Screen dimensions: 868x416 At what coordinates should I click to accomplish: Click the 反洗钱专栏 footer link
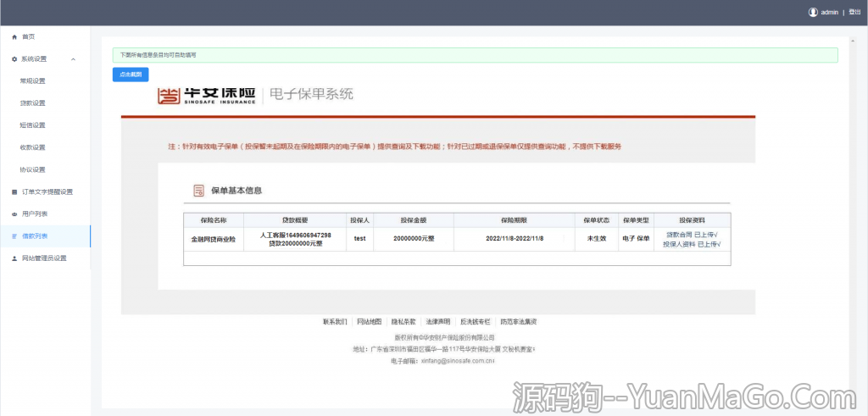[476, 321]
